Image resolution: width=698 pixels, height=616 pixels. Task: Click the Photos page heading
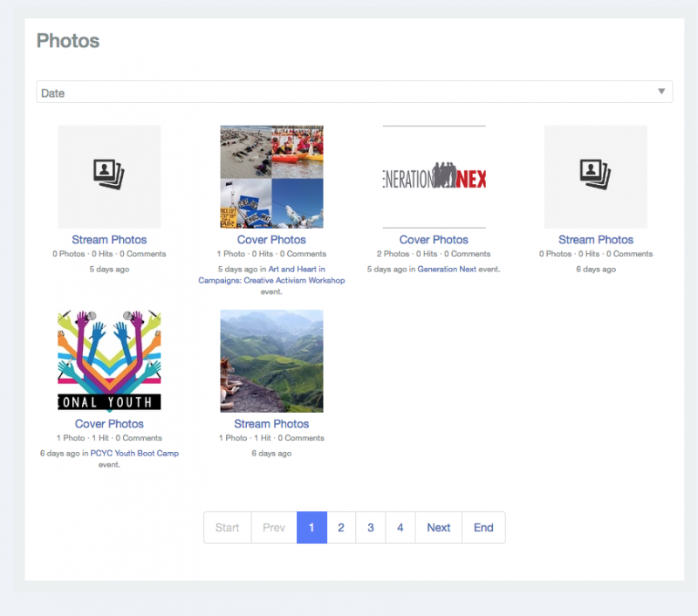click(x=68, y=40)
